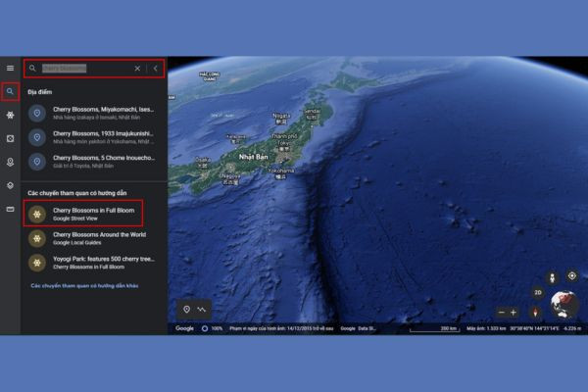Open Projects pin sidebar icon
This screenshot has width=588, height=392.
click(10, 162)
